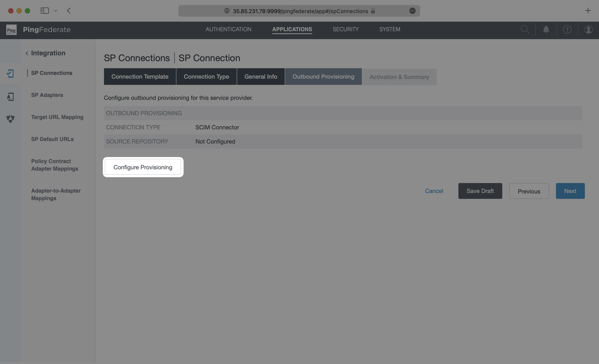Open the SECURITY menu
This screenshot has height=364, width=599.
(x=345, y=29)
